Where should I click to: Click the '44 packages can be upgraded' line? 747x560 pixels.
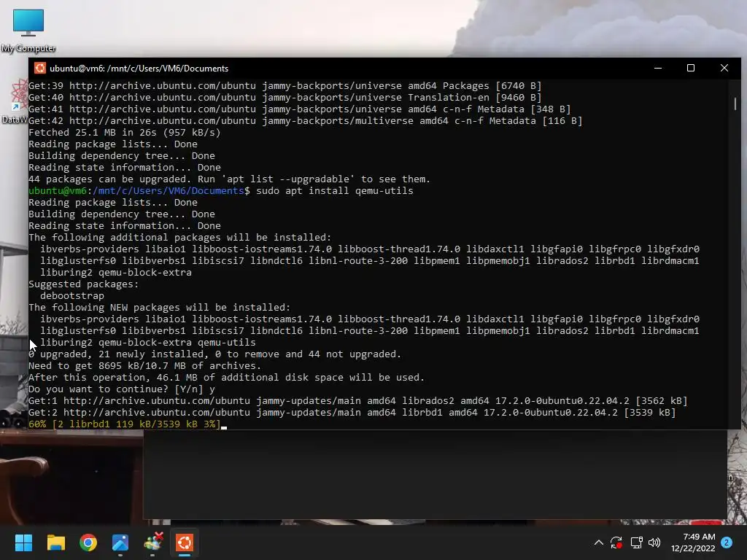pyautogui.click(x=229, y=179)
